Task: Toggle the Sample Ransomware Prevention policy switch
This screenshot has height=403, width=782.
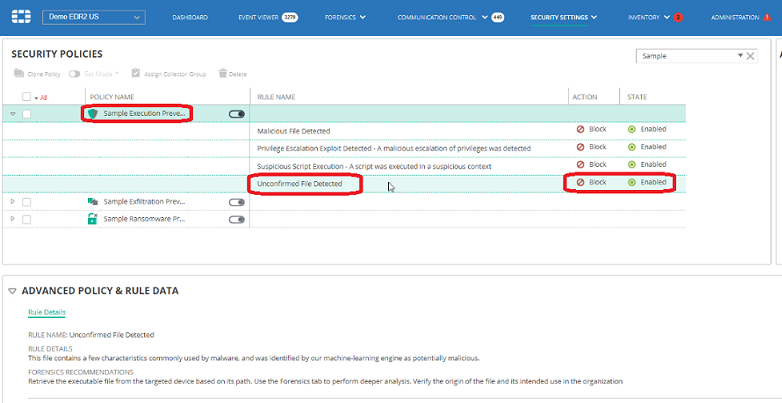Action: tap(237, 218)
